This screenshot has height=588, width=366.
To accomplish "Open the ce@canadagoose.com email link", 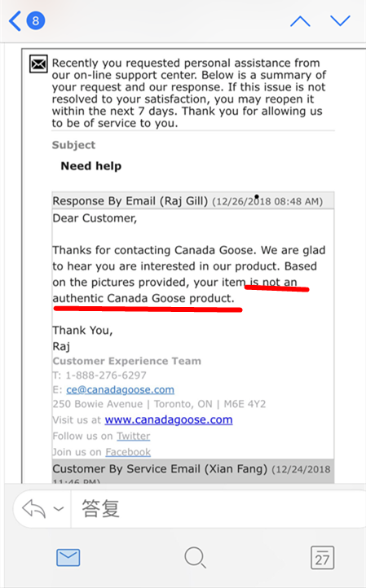I will (x=120, y=389).
